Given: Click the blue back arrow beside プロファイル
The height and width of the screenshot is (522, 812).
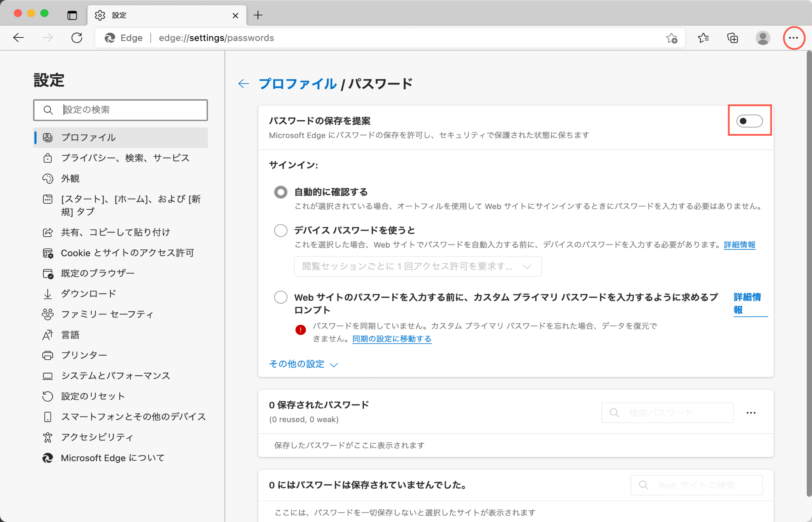Looking at the screenshot, I should (244, 84).
